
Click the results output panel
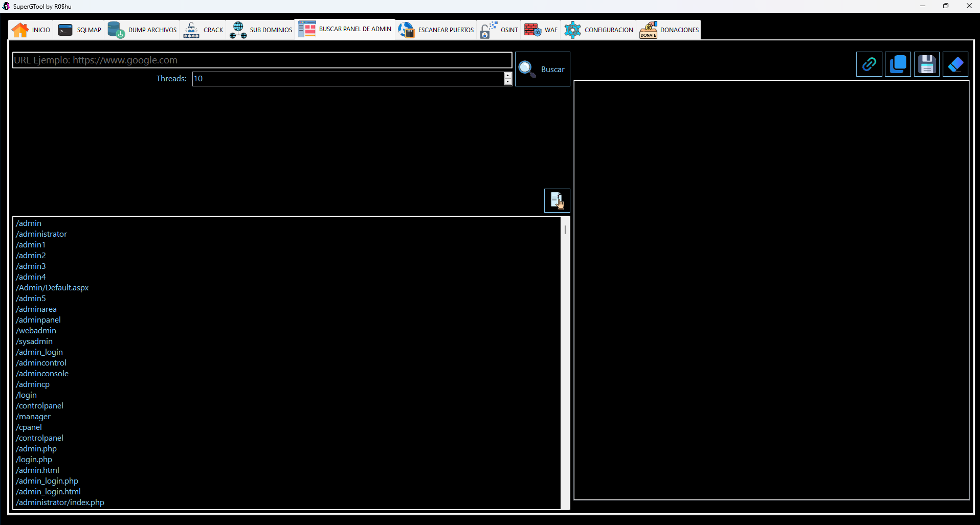click(771, 290)
